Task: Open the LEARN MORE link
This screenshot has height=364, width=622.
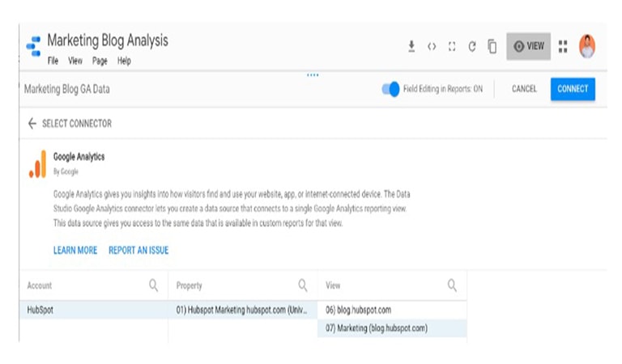Action: coord(75,250)
